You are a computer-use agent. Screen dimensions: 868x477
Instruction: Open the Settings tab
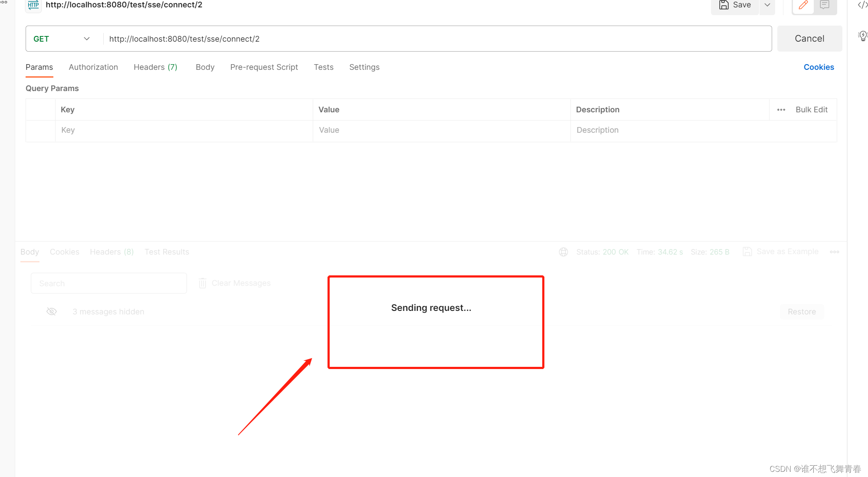tap(364, 67)
